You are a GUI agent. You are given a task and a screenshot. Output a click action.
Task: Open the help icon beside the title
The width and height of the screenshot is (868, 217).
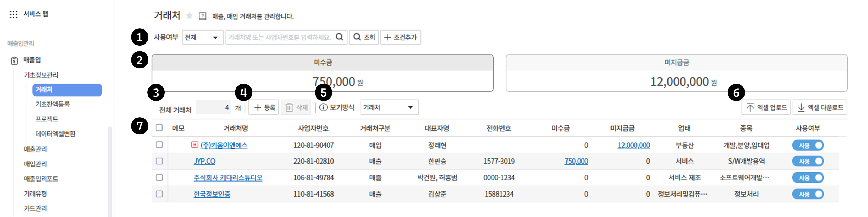click(203, 16)
